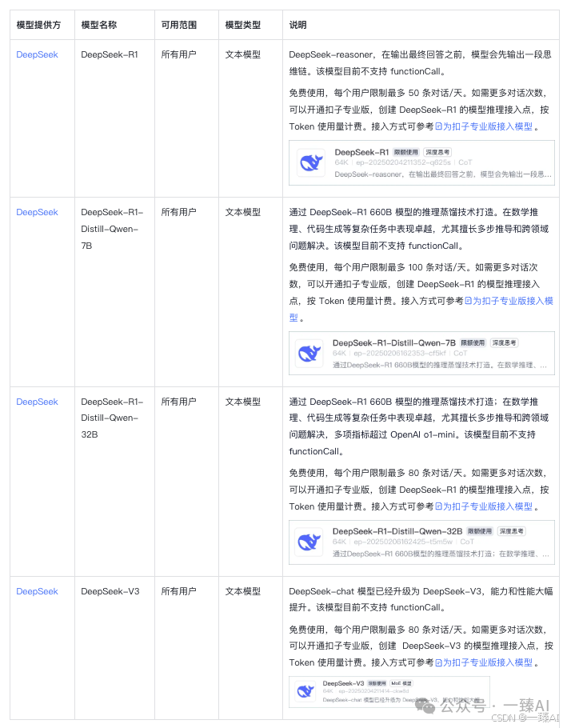Viewport: 567px width, 728px height.
Task: Open DeepSeek provider link in Distill-Qwen-32B row
Action: tap(37, 402)
